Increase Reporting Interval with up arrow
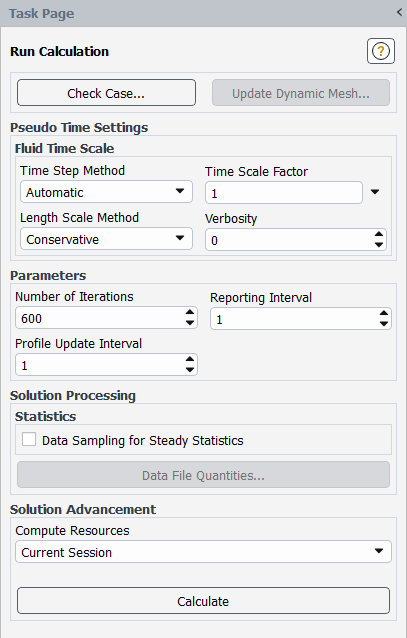 383,313
